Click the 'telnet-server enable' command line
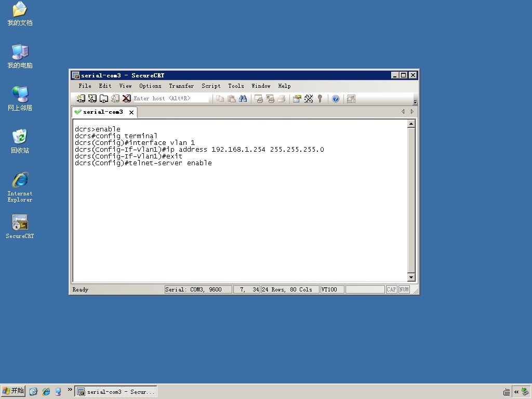 143,163
